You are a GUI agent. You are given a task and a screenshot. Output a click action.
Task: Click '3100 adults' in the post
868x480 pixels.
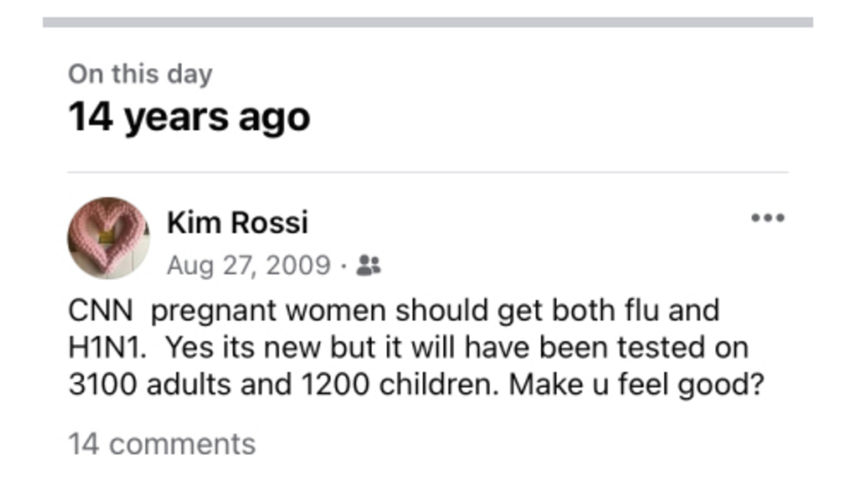[x=150, y=385]
